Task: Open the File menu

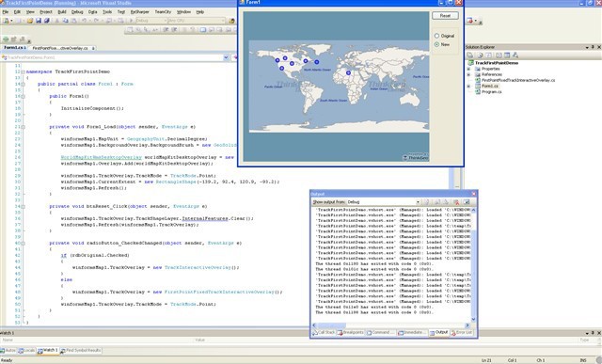Action: click(6, 12)
